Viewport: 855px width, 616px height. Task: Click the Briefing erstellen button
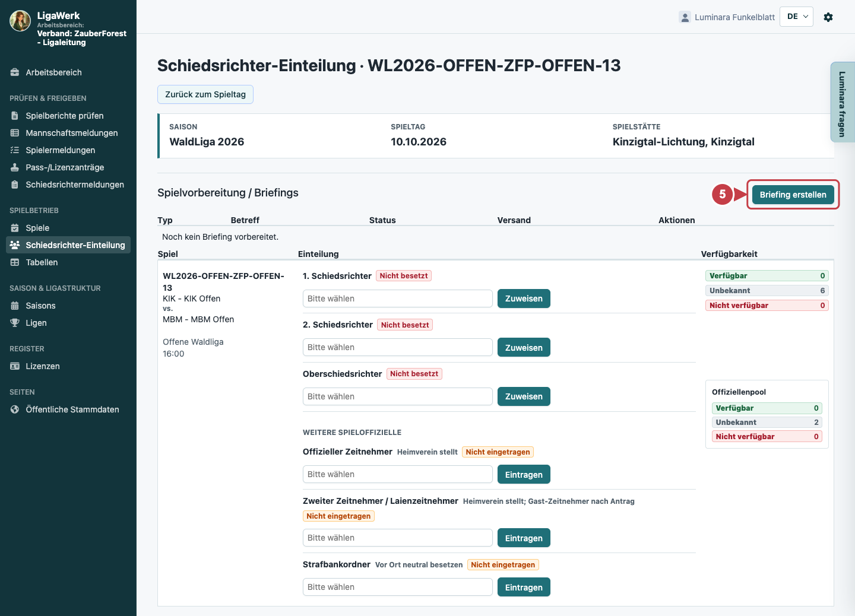pyautogui.click(x=793, y=195)
